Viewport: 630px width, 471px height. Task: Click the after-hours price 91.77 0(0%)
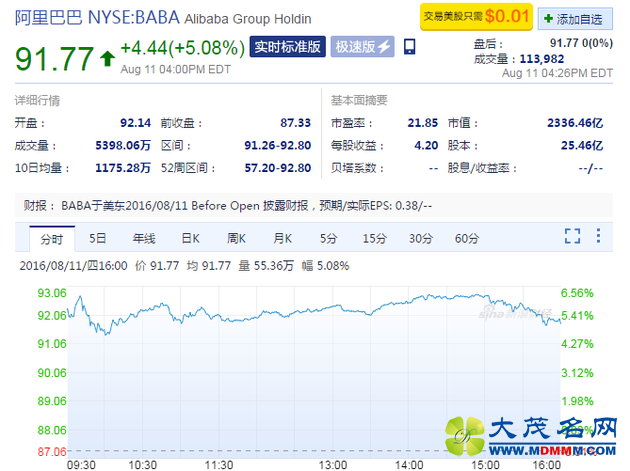tap(581, 43)
